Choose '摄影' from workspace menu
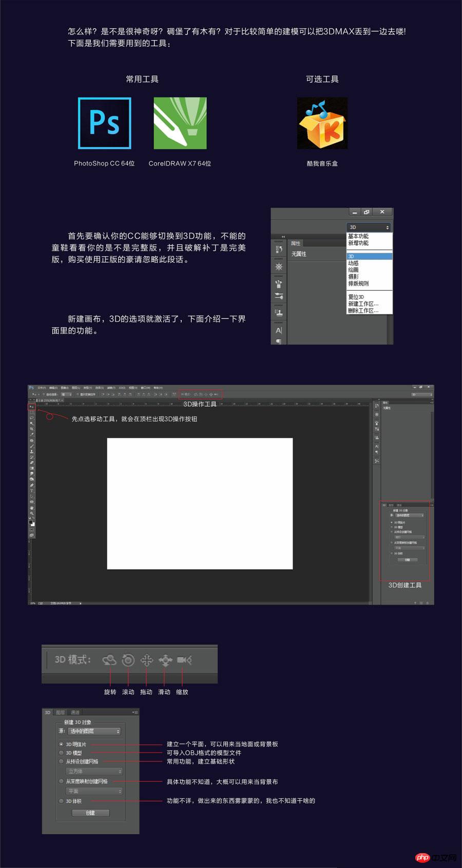Screen dimensions: 462x868 click(354, 276)
